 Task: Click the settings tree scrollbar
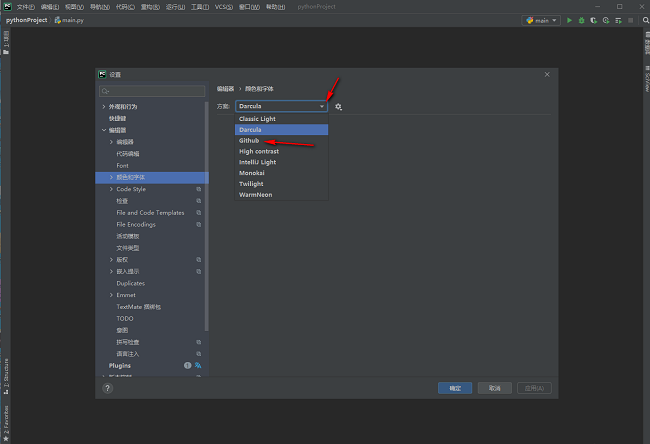pos(206,216)
